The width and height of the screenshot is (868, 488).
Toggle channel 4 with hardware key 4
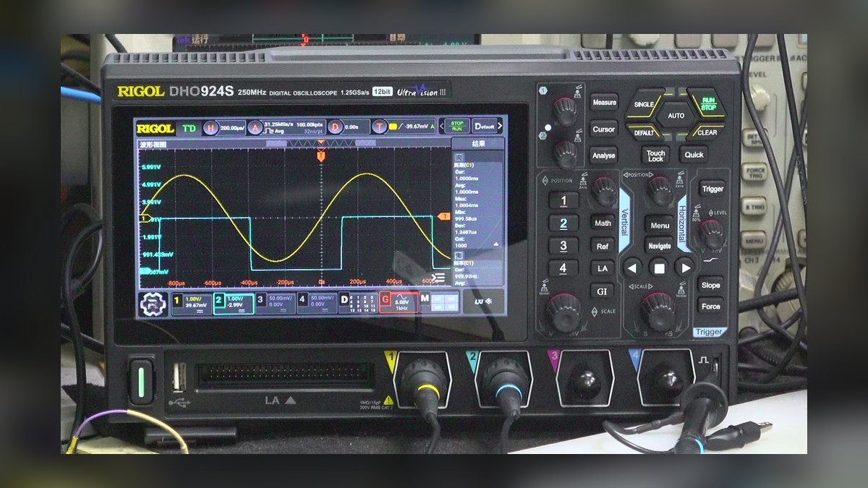tap(563, 268)
